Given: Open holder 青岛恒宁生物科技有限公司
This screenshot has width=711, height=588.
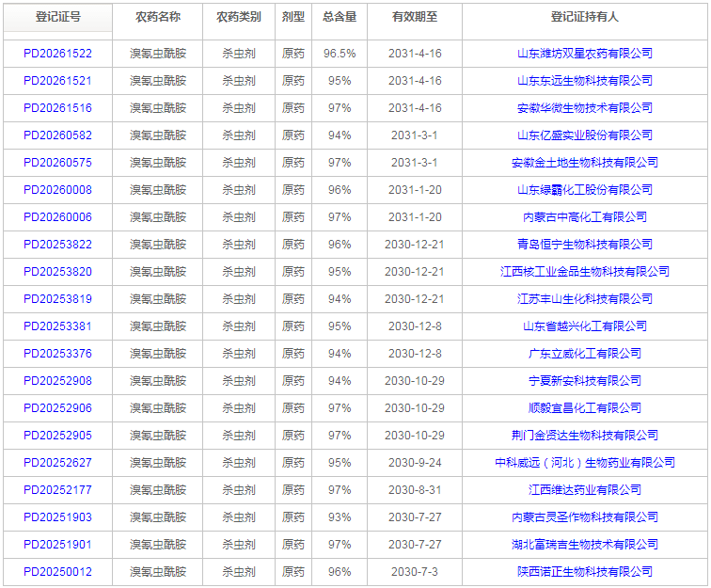Looking at the screenshot, I should coord(585,244).
